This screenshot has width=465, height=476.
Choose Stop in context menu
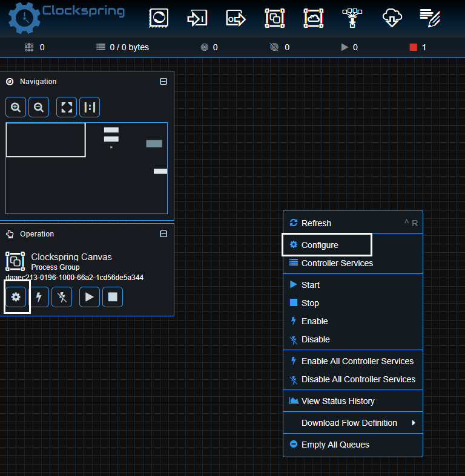click(x=353, y=303)
